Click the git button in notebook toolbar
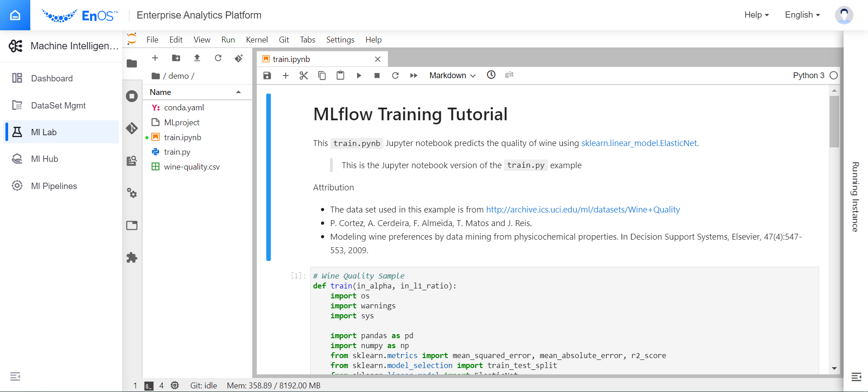This screenshot has width=868, height=392. tap(509, 74)
